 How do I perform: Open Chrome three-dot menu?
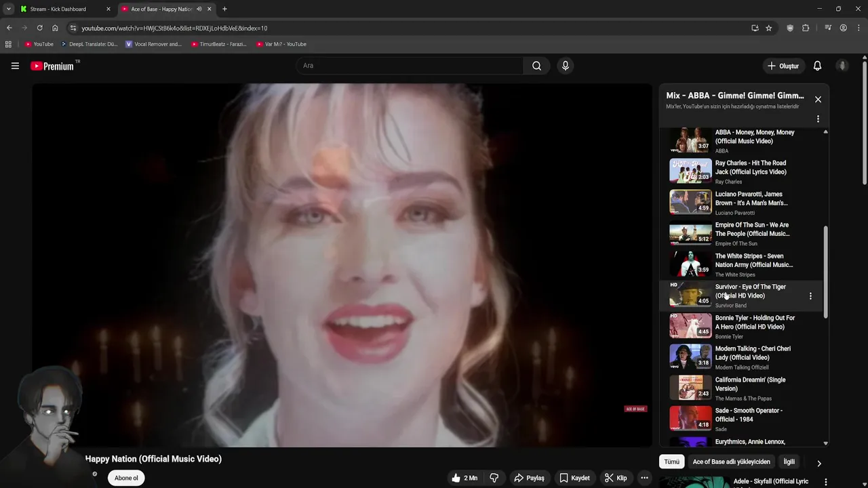pos(858,28)
